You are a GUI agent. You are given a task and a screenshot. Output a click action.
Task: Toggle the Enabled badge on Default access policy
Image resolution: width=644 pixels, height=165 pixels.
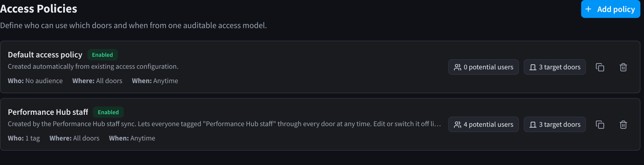tap(102, 55)
